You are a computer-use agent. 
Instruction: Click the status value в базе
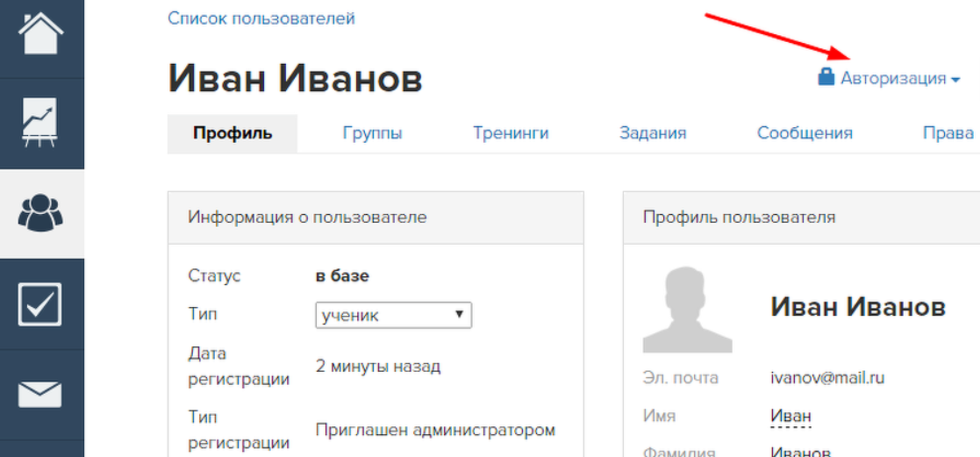(342, 276)
